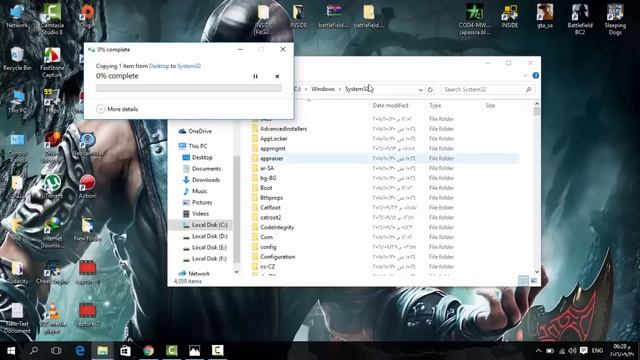Open the Windows Start menu
This screenshot has width=640, height=360.
(11, 351)
